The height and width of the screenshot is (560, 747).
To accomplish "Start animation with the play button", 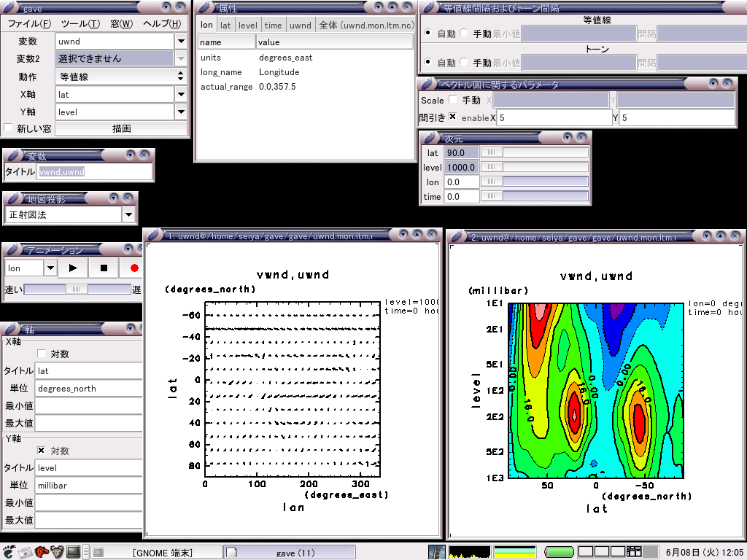I will click(x=73, y=268).
